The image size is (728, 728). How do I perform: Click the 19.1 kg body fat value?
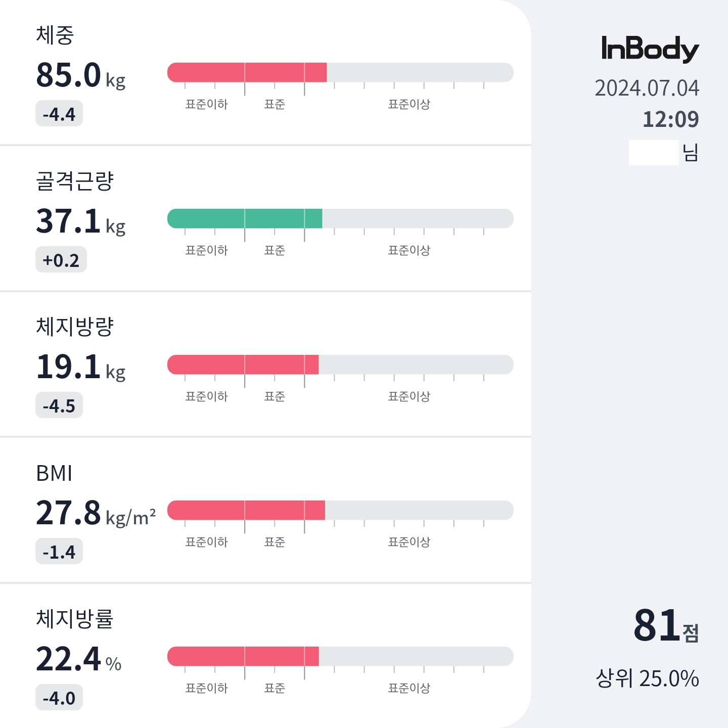pos(80,367)
